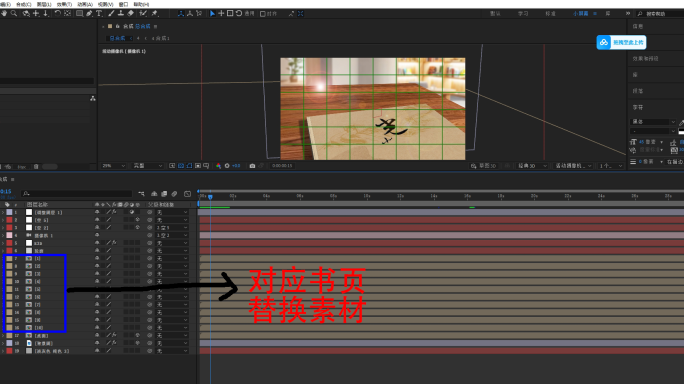Viewport: 684px width, 384px height.
Task: Open the viewer resolution dropdown
Action: (x=147, y=166)
